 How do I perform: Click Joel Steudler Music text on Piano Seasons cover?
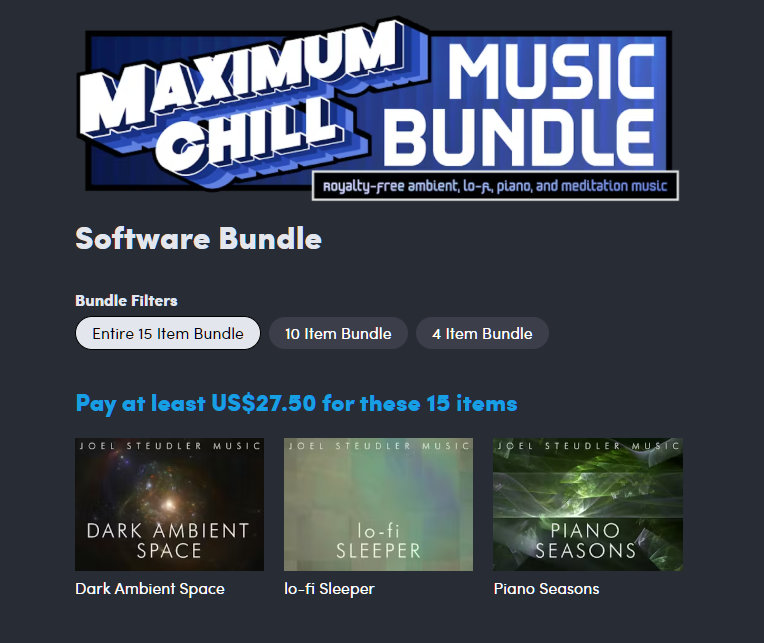coord(588,446)
